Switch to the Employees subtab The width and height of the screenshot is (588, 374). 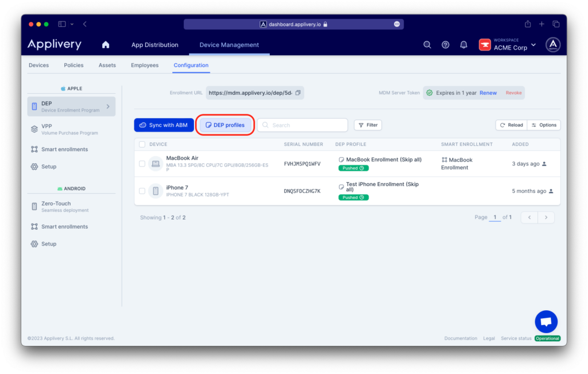[x=145, y=65]
